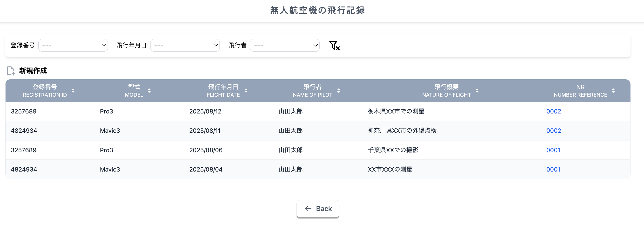Open link 0001 for the 2025/08/06 flight
The width and height of the screenshot is (644, 239).
(553, 150)
